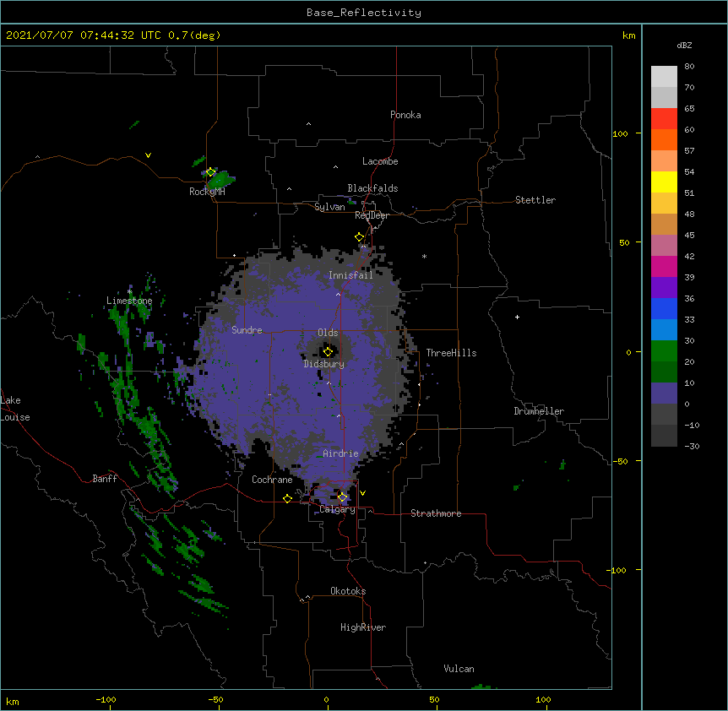Click the royal blue 36-33 dBZ legend swatch

[x=664, y=308]
